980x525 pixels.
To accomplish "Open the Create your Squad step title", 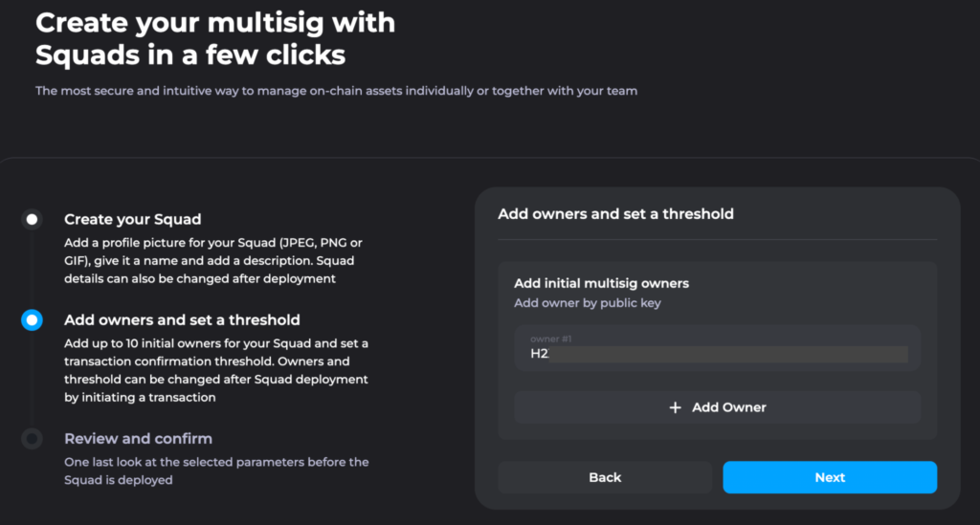I will point(132,219).
